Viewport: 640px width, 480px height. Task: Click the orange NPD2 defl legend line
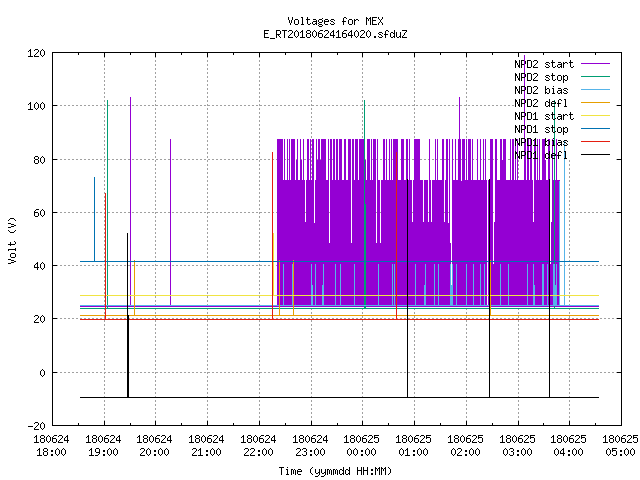tap(595, 103)
